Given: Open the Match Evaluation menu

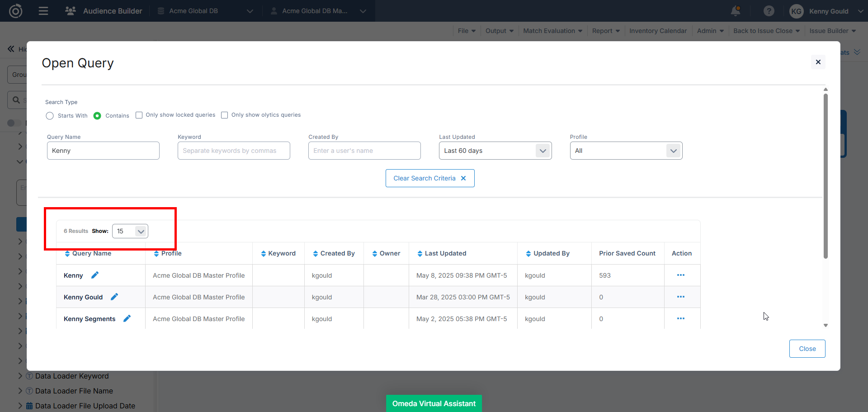Looking at the screenshot, I should 552,31.
